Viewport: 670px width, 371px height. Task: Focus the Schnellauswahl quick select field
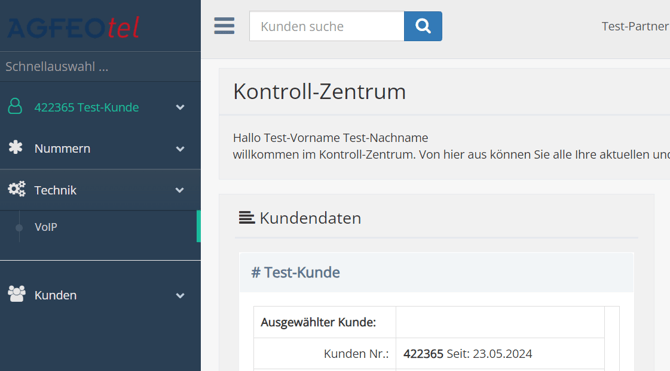[100, 67]
